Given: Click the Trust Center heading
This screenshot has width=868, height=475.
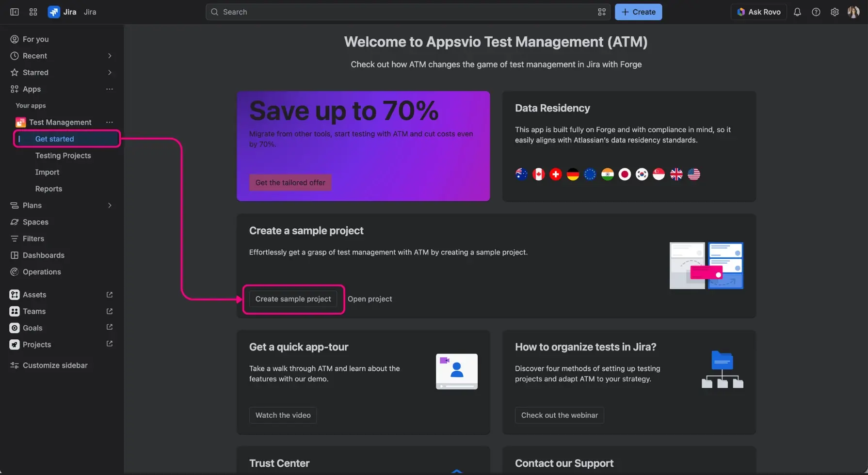Looking at the screenshot, I should (279, 463).
